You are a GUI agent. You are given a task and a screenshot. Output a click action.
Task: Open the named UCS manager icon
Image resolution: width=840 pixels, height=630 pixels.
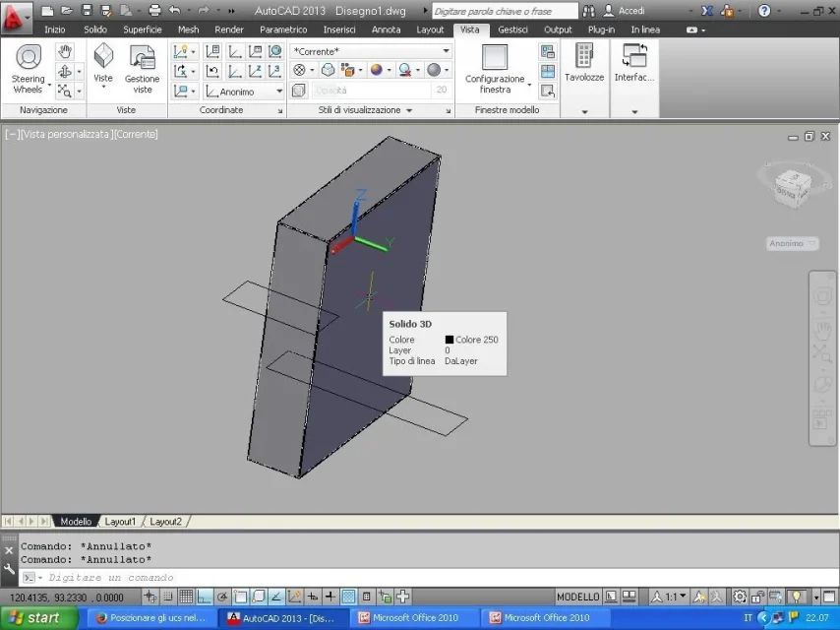(212, 51)
